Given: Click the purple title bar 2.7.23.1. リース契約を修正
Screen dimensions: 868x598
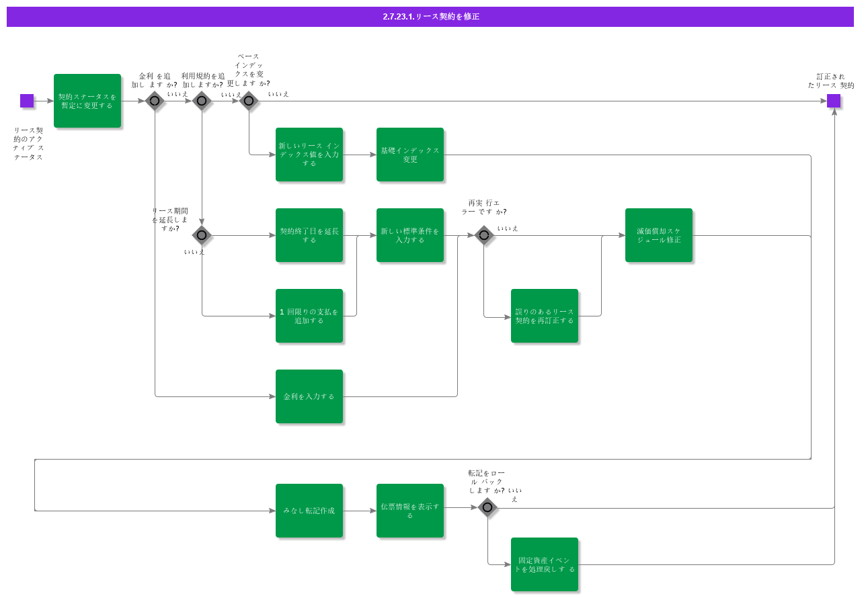Looking at the screenshot, I should [430, 17].
